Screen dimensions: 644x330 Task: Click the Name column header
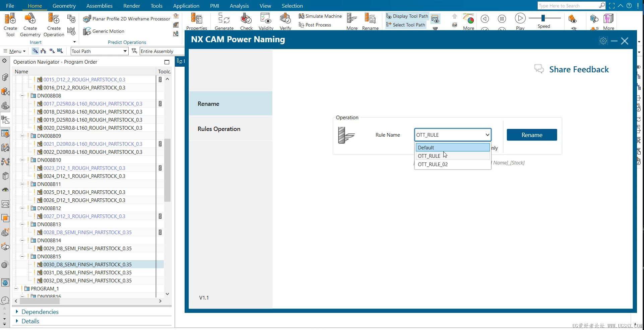pyautogui.click(x=84, y=72)
